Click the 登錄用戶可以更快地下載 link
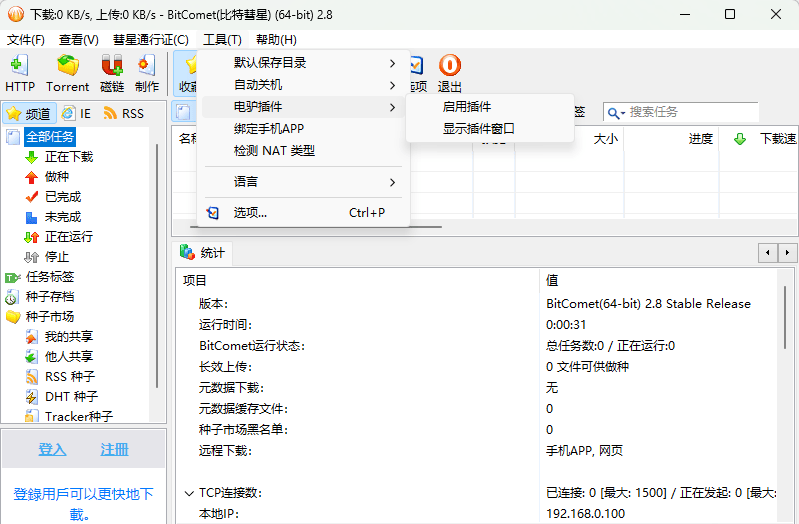 pyautogui.click(x=83, y=504)
